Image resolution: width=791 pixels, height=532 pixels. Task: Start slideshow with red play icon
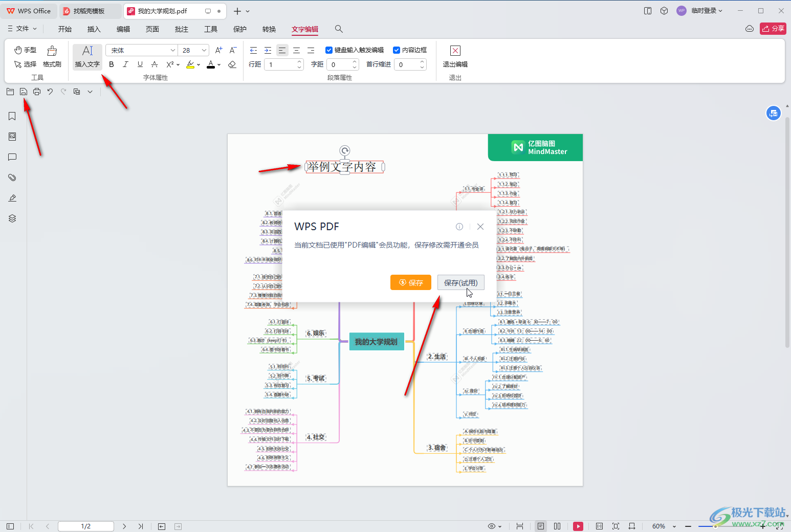tap(578, 526)
